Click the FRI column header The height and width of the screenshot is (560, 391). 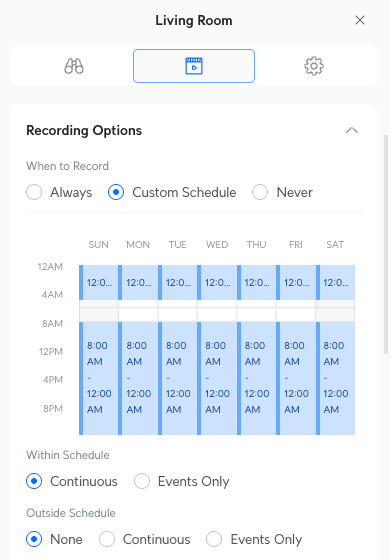296,245
